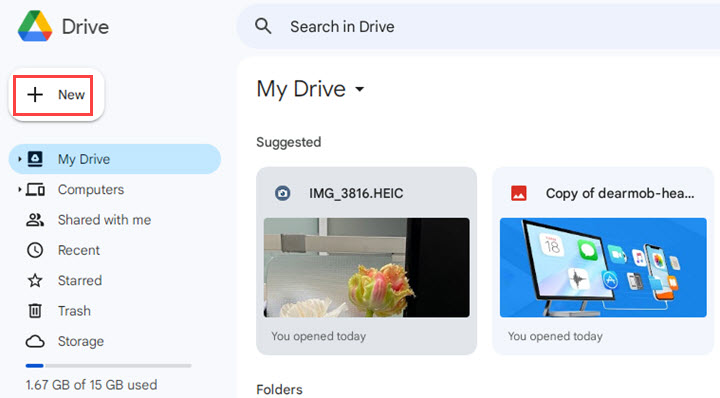Open the dearmob computer graphic thumbnail
The height and width of the screenshot is (398, 720).
coord(603,268)
